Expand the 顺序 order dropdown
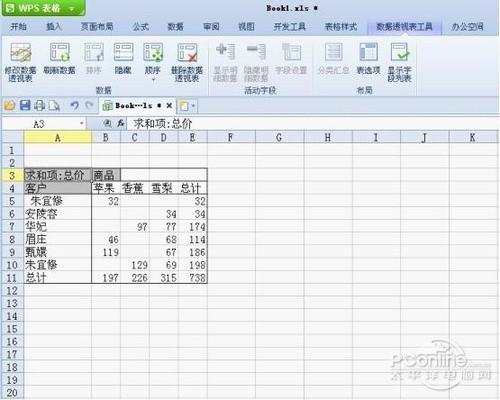Screen dimensions: 500x400 (x=153, y=80)
